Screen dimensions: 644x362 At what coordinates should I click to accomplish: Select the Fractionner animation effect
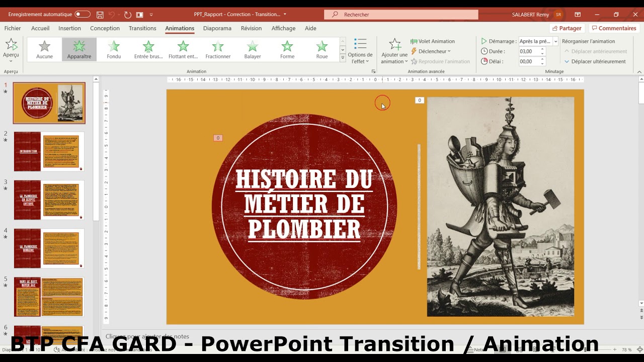[x=218, y=50]
